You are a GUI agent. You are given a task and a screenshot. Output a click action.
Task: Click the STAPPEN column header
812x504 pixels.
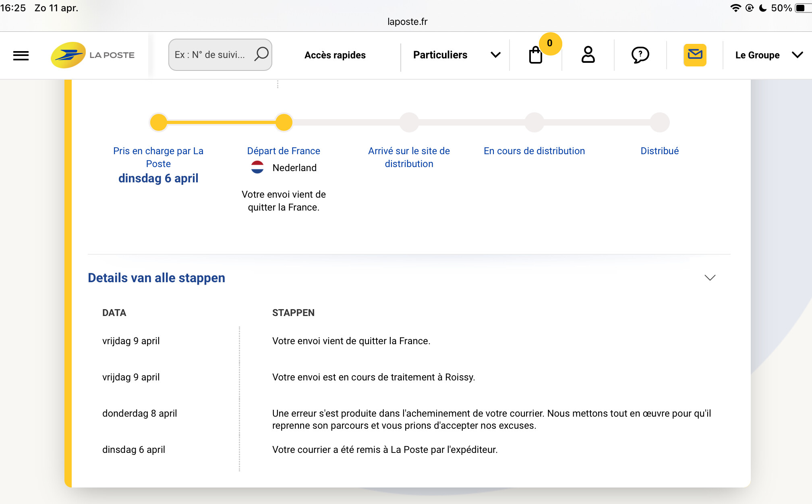pos(293,313)
